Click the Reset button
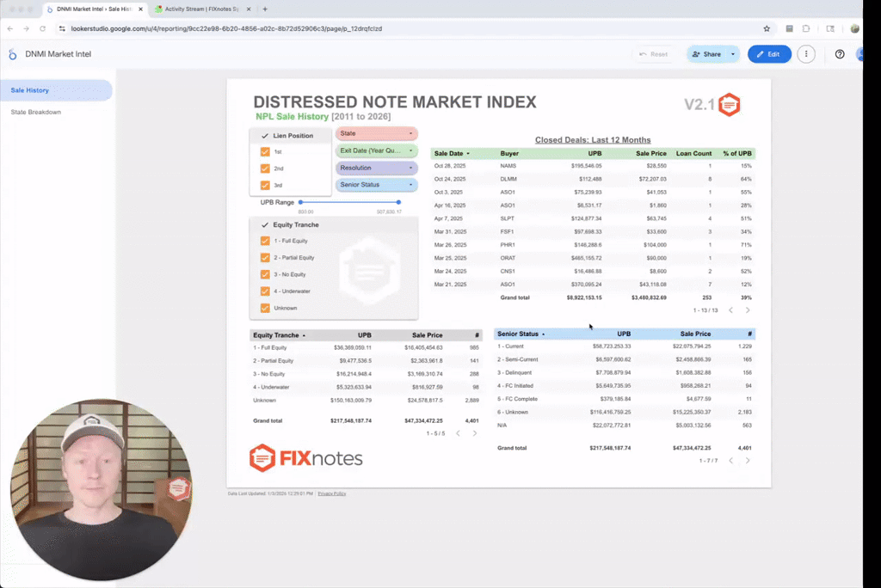The height and width of the screenshot is (588, 881). pyautogui.click(x=654, y=54)
